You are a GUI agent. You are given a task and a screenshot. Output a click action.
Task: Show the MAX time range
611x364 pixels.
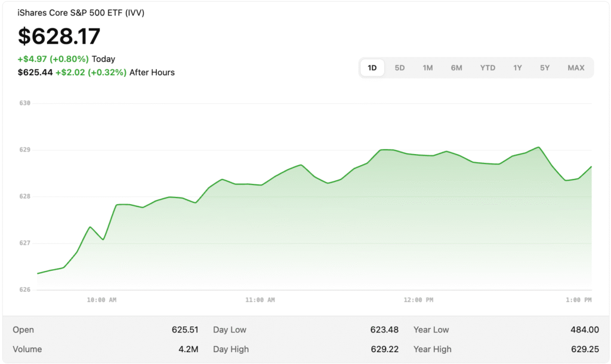click(576, 68)
